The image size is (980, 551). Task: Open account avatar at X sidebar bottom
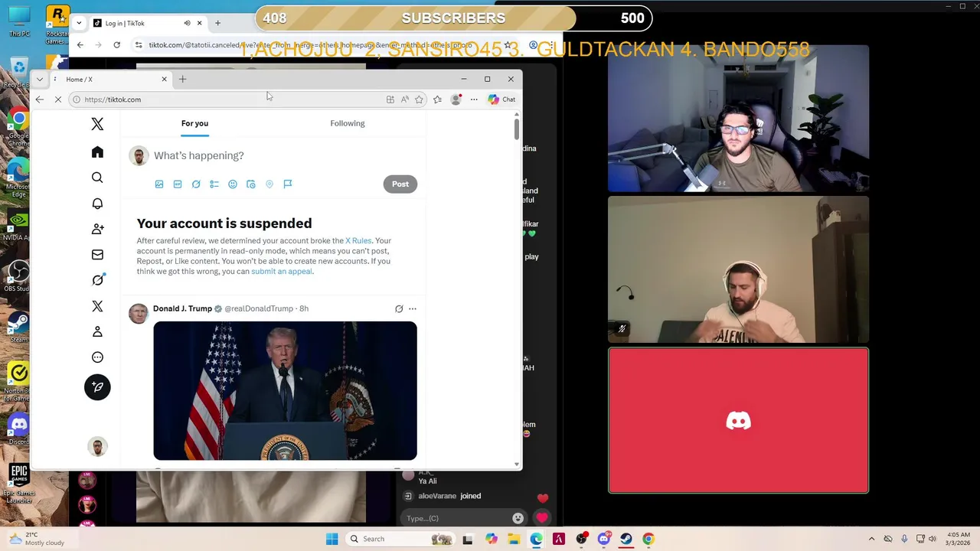pyautogui.click(x=97, y=446)
